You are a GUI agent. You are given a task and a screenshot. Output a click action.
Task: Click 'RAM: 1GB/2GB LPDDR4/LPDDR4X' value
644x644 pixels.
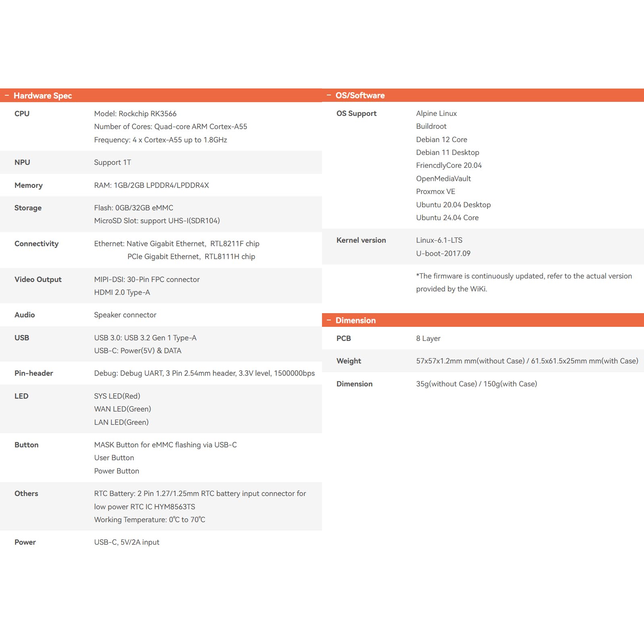(x=152, y=185)
